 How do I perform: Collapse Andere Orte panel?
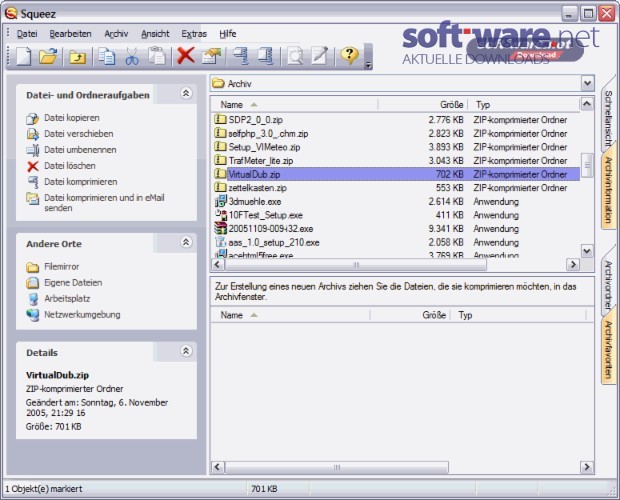click(186, 242)
